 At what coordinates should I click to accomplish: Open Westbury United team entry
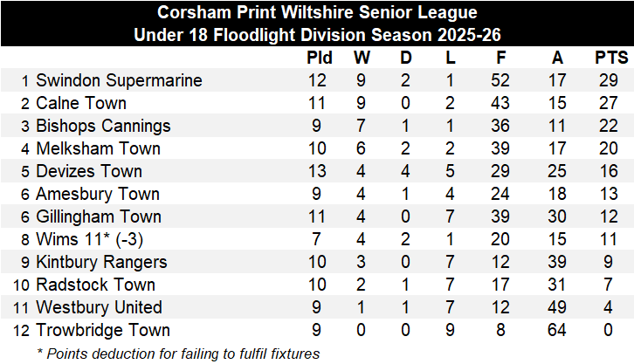[99, 307]
